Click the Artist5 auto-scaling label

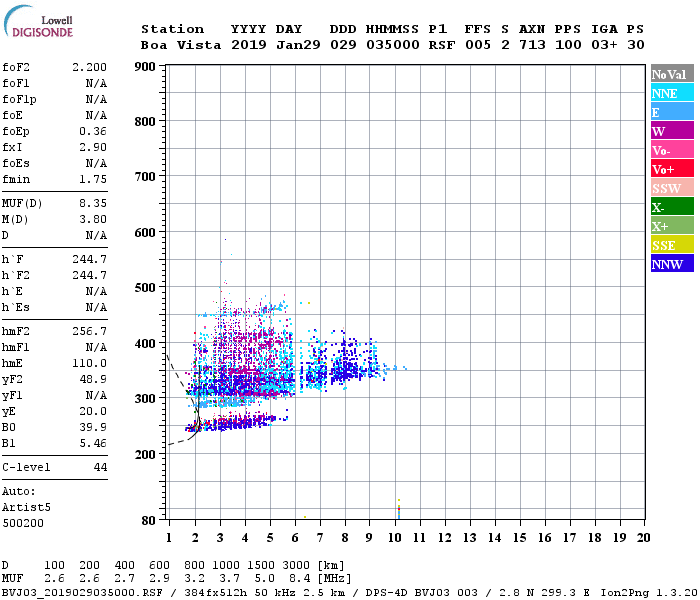pos(26,508)
